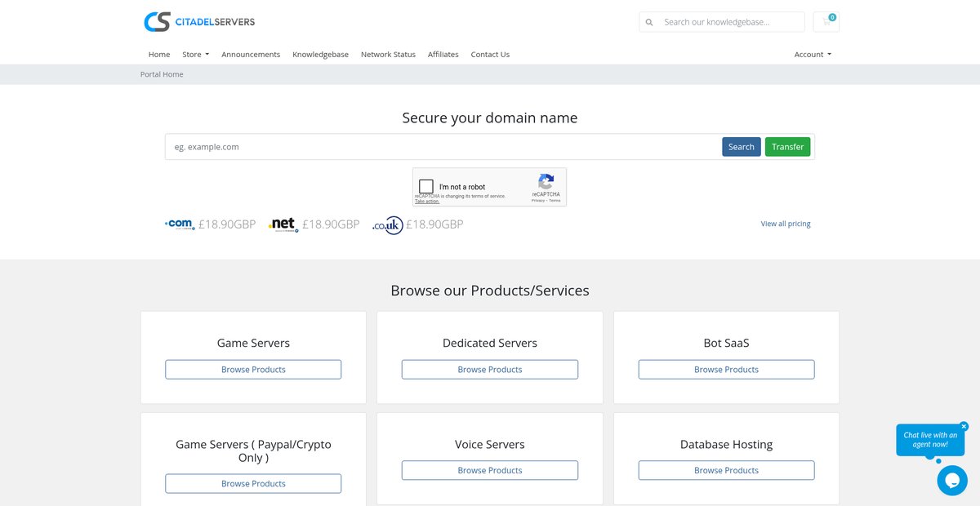
Task: Browse Products under Voice Servers
Action: [490, 471]
